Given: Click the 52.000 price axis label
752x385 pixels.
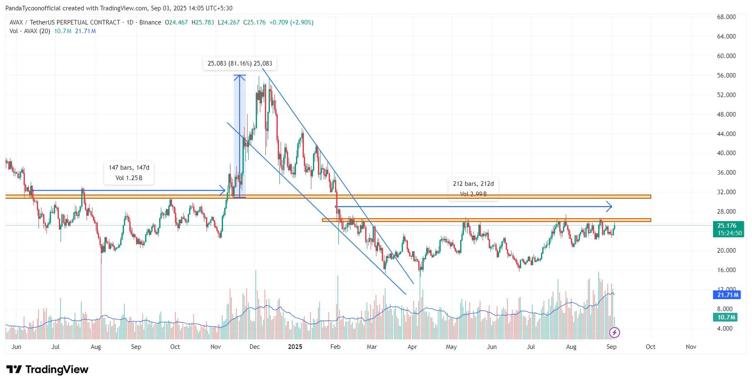Looking at the screenshot, I should tap(726, 95).
